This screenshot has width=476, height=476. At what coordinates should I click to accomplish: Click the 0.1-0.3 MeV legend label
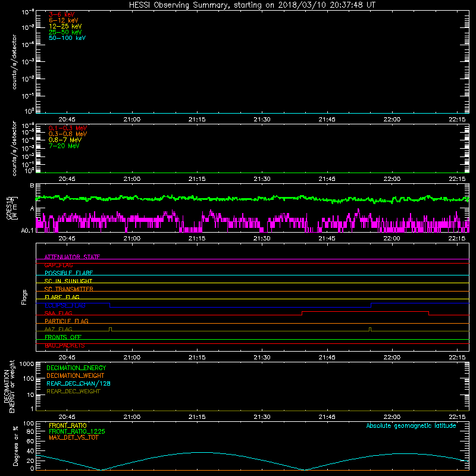[x=68, y=128]
